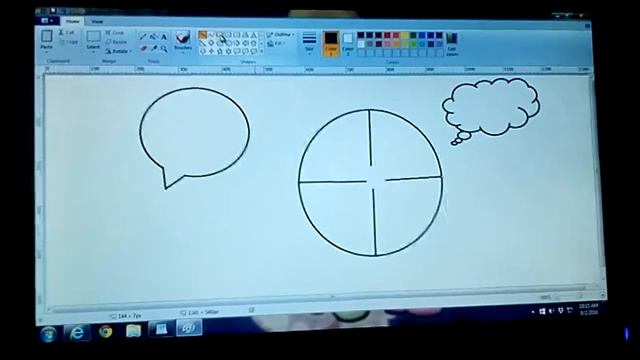640x360 pixels.
Task: Click the Select rectangle tool icon
Action: click(x=93, y=36)
